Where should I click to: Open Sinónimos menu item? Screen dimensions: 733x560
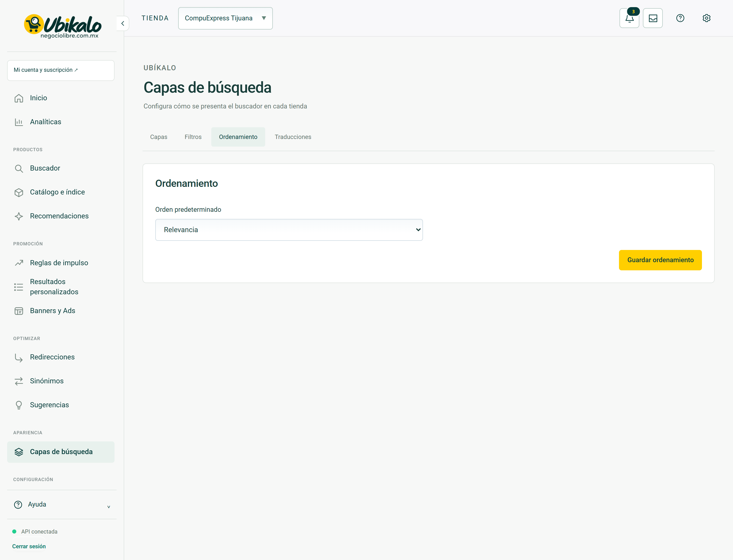pos(61,381)
